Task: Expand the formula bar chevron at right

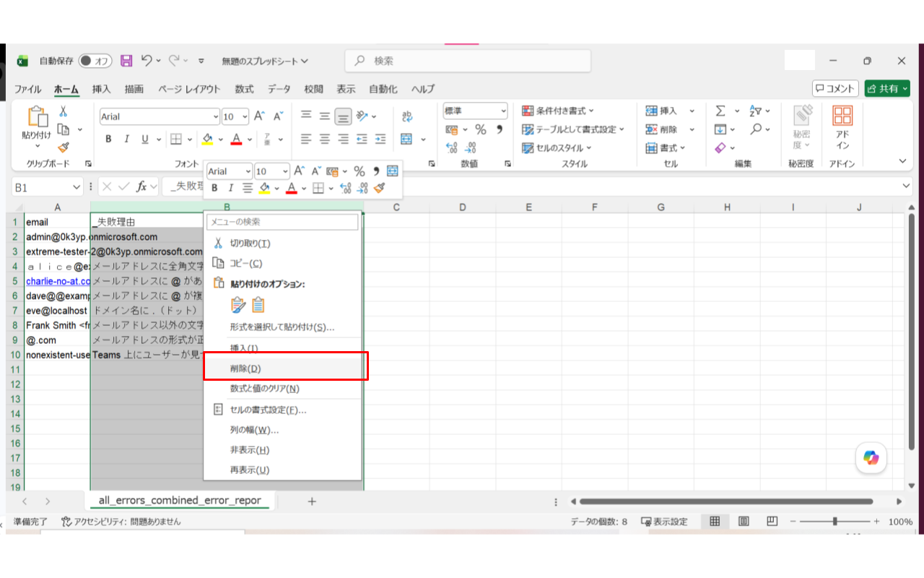Action: pos(907,186)
